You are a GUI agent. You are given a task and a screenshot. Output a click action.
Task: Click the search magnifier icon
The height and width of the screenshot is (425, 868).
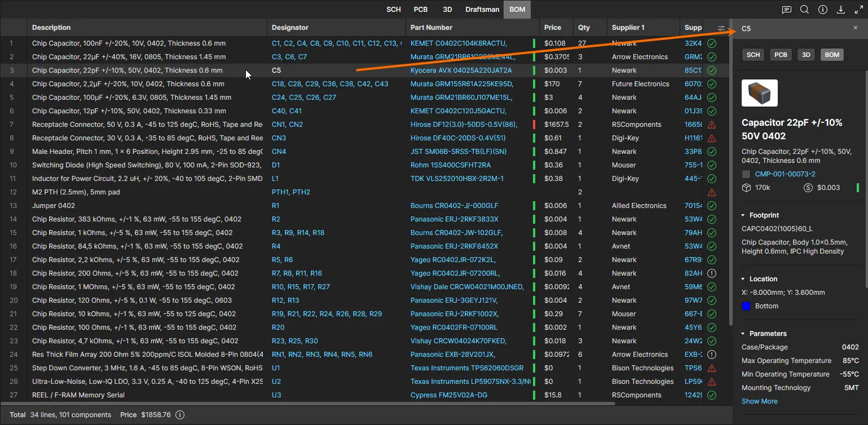click(804, 10)
